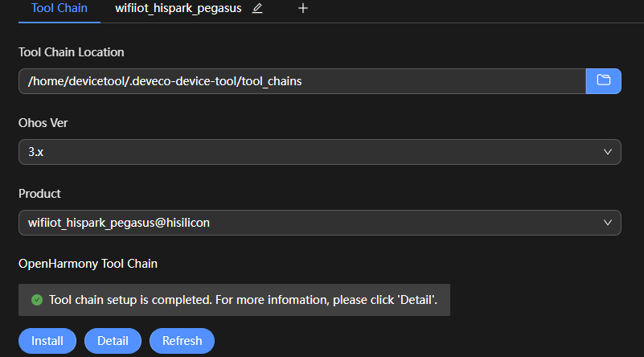Open dropdown showing 3.x version
The image size is (644, 357).
(x=314, y=152)
